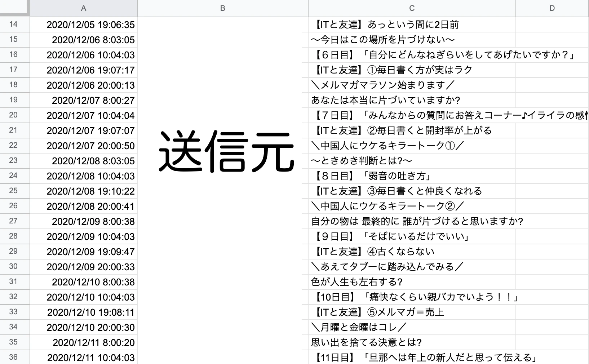Select column C header
The height and width of the screenshot is (364, 589).
click(412, 8)
